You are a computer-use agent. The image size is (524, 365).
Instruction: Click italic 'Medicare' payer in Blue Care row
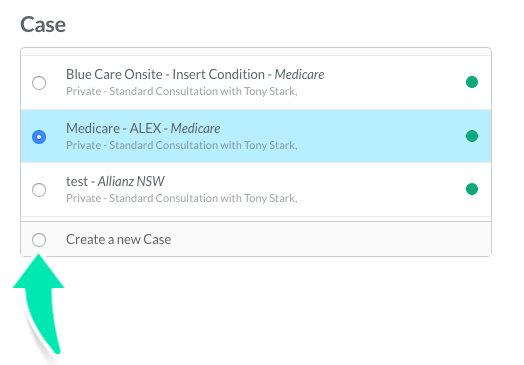(x=299, y=74)
